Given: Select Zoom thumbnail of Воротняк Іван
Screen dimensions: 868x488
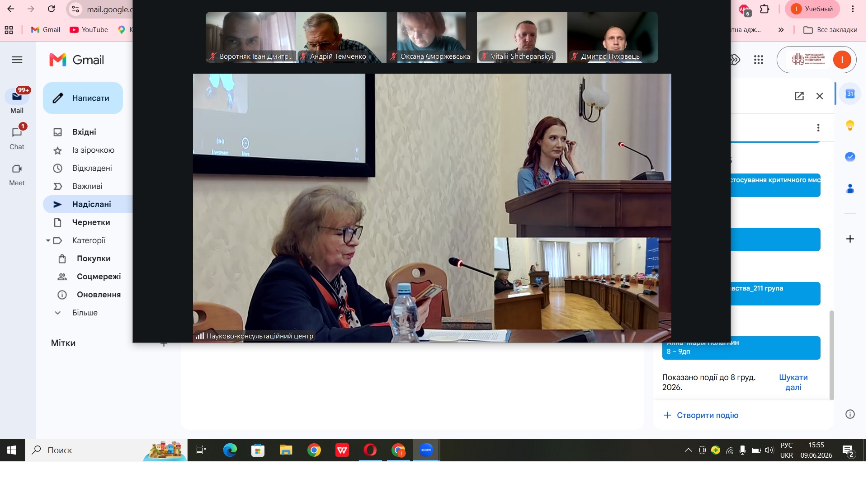Looking at the screenshot, I should coord(251,37).
